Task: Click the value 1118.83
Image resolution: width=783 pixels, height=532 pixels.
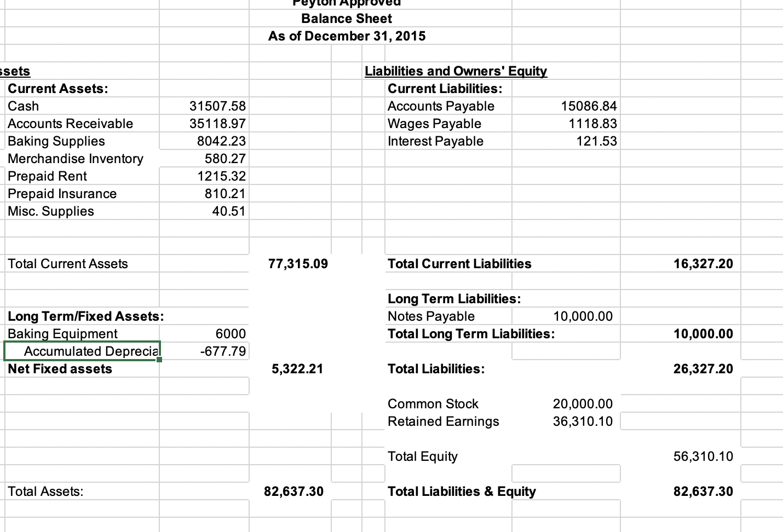Action: tap(593, 124)
